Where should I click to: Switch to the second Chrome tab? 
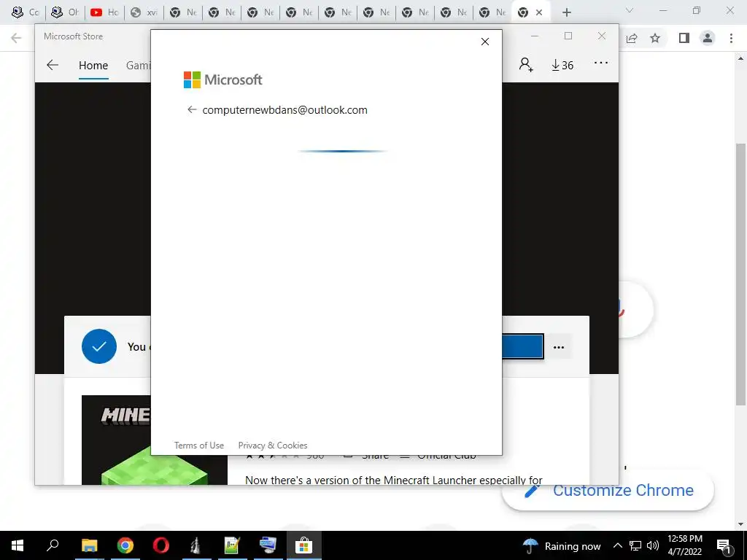pyautogui.click(x=65, y=12)
